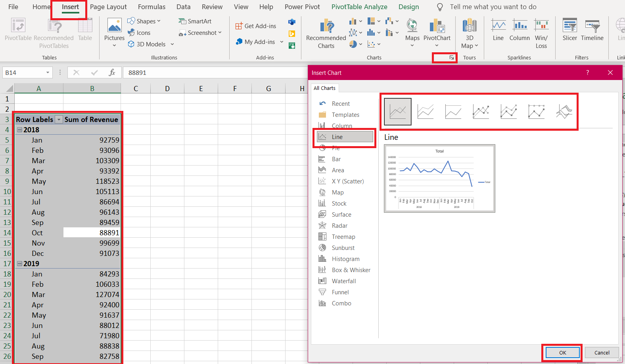Switch to the Formulas tab
This screenshot has width=625, height=364.
pyautogui.click(x=152, y=7)
